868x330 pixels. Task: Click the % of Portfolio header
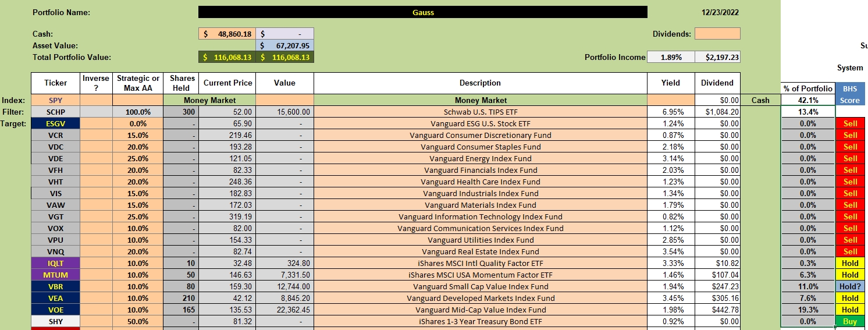(x=808, y=88)
